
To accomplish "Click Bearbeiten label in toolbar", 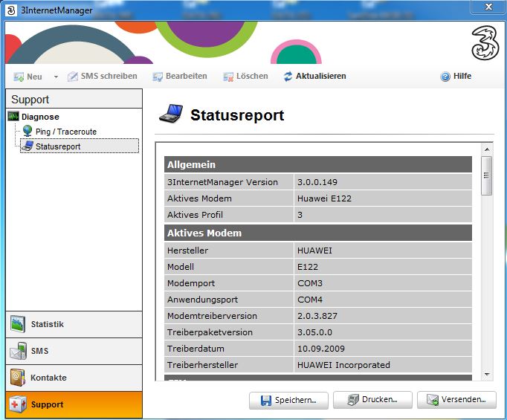I will point(187,77).
